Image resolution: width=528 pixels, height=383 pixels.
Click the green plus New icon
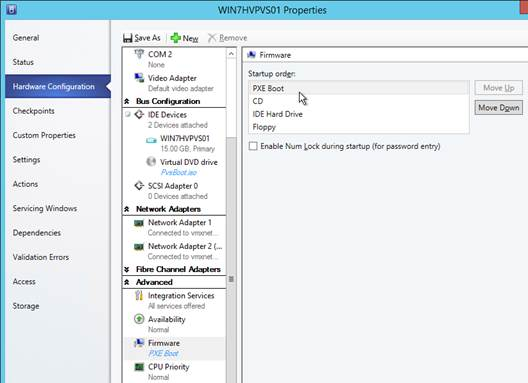tap(175, 38)
